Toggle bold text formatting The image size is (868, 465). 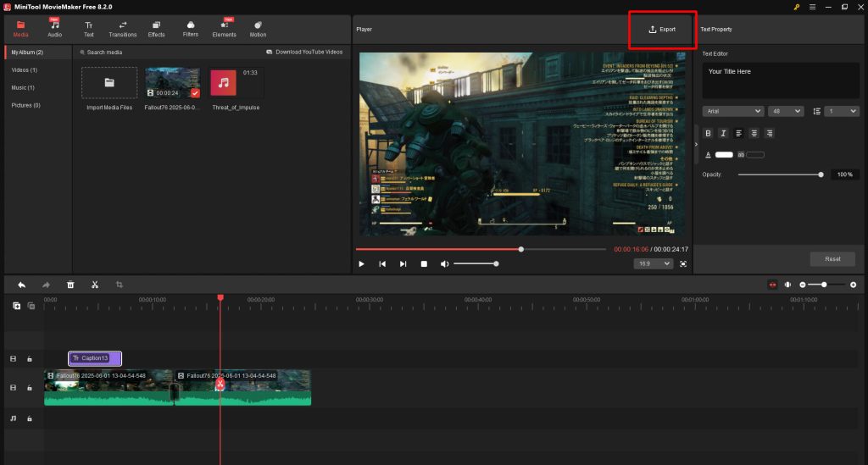click(x=708, y=133)
